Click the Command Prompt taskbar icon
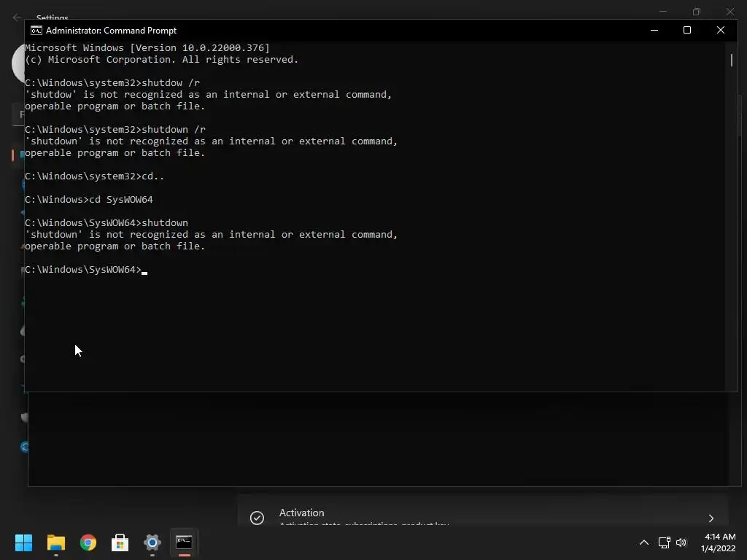Screen dimensions: 747x560 (184, 542)
